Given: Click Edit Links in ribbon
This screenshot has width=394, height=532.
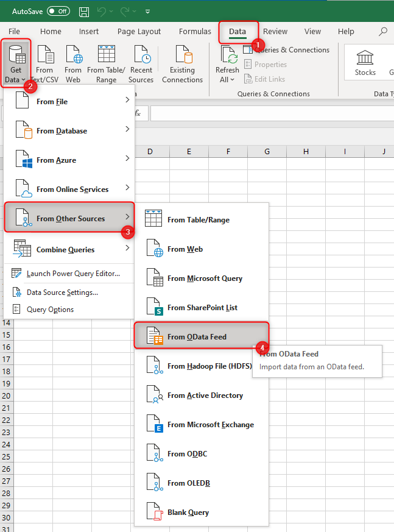Looking at the screenshot, I should tap(265, 79).
